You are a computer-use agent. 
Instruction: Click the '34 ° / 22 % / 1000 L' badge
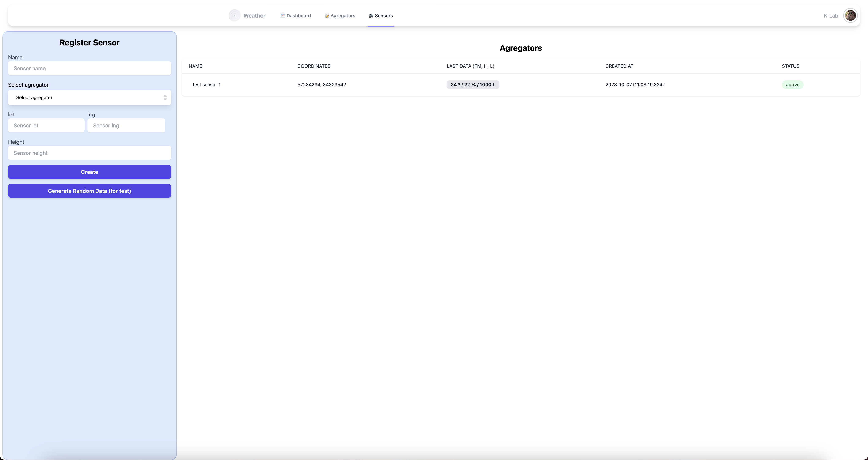[x=473, y=85]
